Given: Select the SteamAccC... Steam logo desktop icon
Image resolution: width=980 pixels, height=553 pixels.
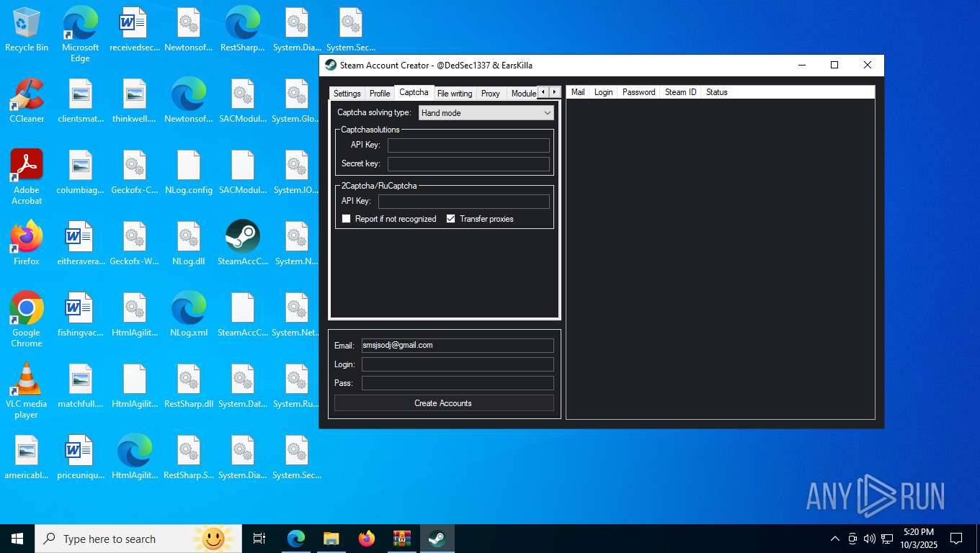Looking at the screenshot, I should 243,243.
